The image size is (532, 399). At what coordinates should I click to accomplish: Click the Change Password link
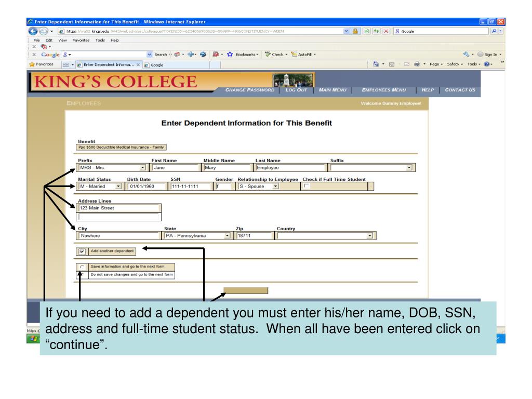pyautogui.click(x=250, y=90)
